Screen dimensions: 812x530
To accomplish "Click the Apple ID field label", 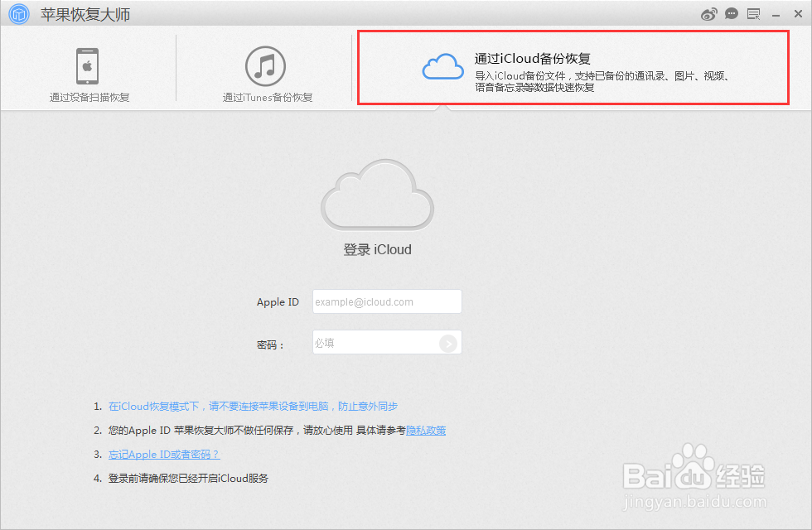I will click(x=278, y=301).
